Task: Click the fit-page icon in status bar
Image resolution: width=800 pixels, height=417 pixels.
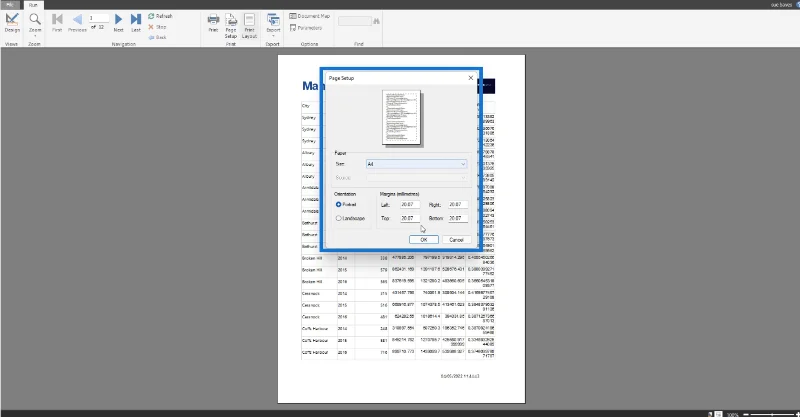Action: 718,414
